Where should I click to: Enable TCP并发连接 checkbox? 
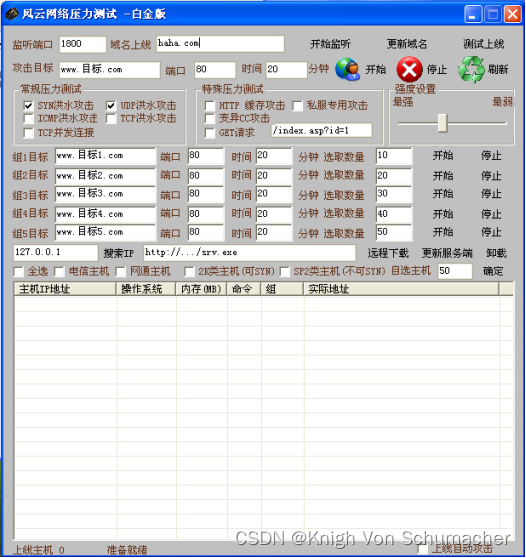pyautogui.click(x=28, y=133)
